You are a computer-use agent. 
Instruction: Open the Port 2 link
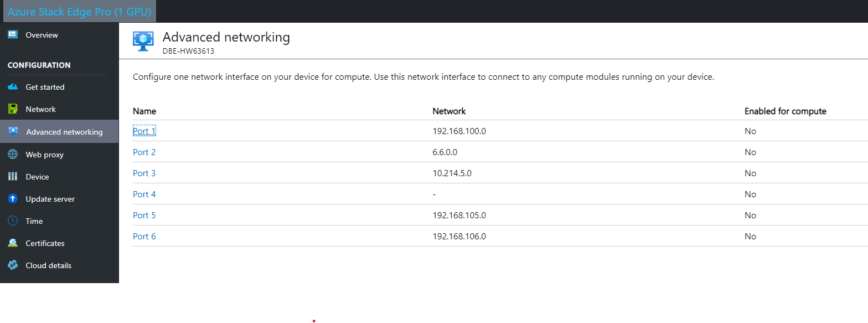(144, 152)
